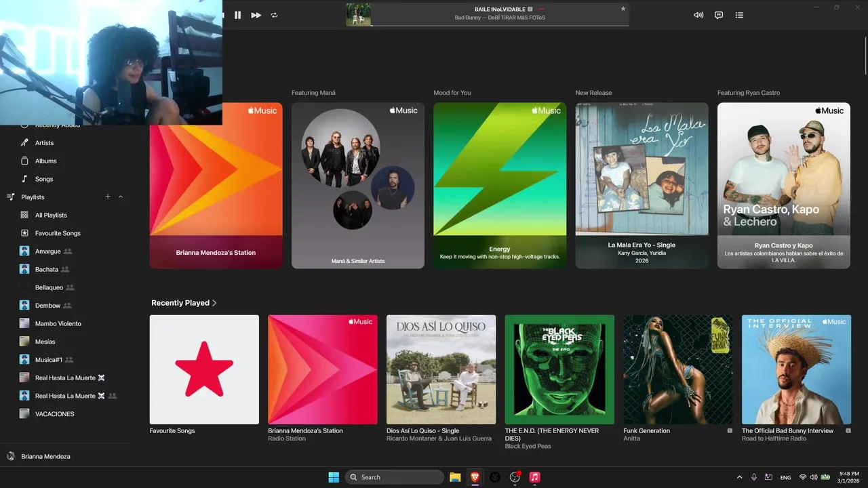The height and width of the screenshot is (488, 868).
Task: Click the Favourite Songs star icon in sidebar
Action: 24,233
